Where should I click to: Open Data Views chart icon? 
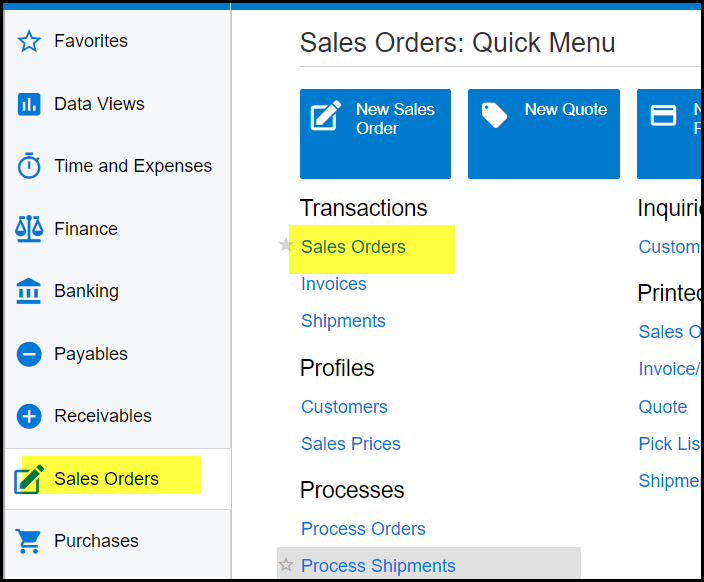30,104
